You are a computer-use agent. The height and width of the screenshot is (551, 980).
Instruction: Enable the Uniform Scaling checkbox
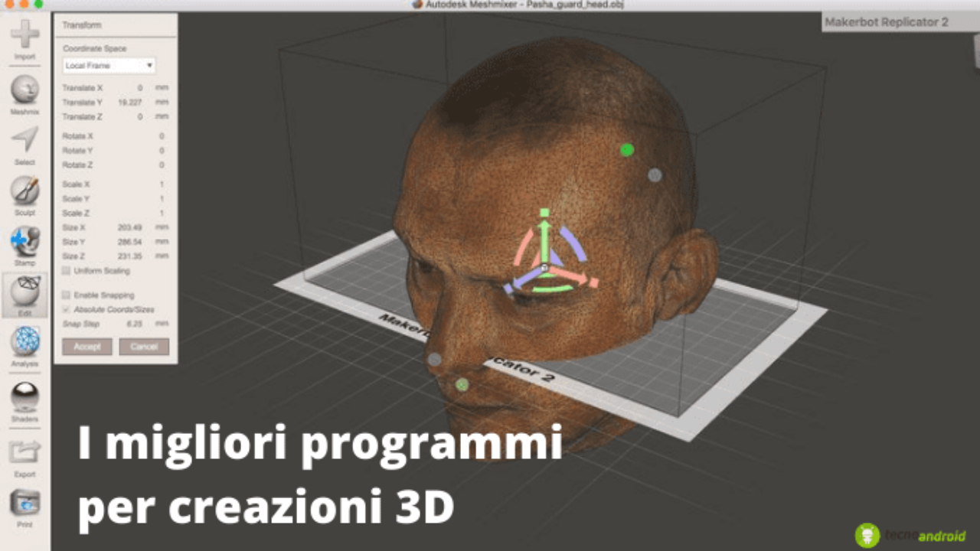coord(67,271)
